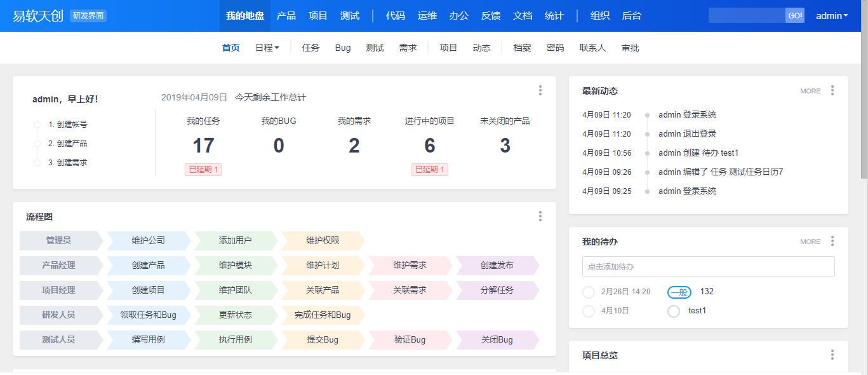Click the 点击添加待办 input field
This screenshot has width=868, height=375.
pos(708,266)
